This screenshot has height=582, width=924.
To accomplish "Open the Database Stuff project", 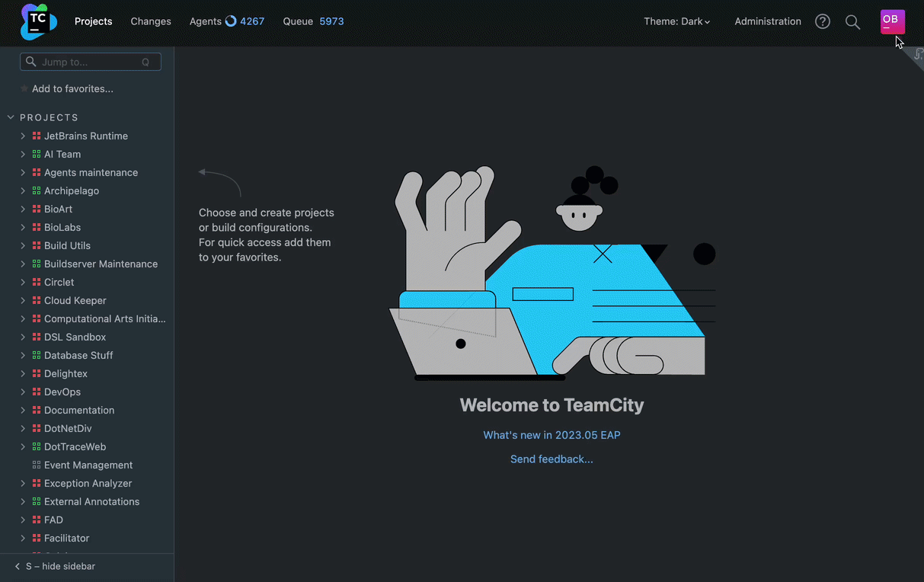I will pyautogui.click(x=78, y=356).
